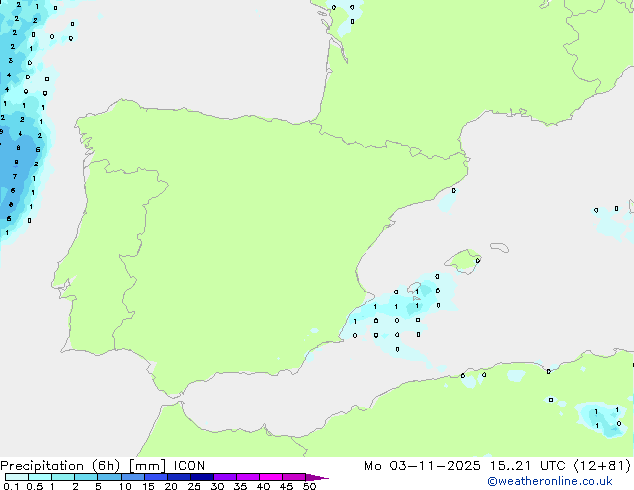Click the legend swatch for 30–35 mm
Image resolution: width=634 pixels, height=490 pixels.
[x=225, y=477]
